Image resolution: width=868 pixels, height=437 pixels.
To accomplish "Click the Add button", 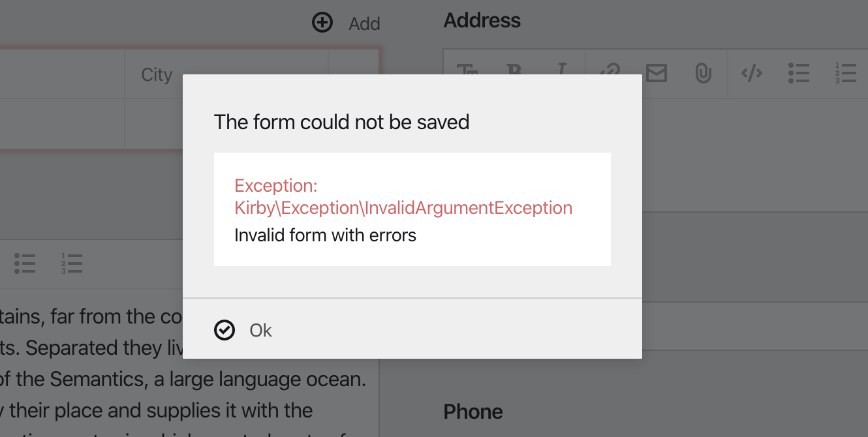I will pos(364,23).
